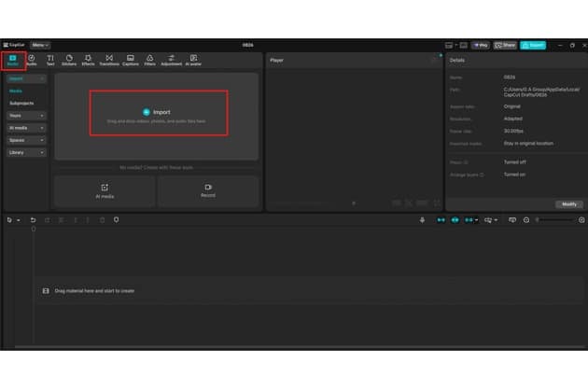Screen dimensions: 588x392
Task: Click the undo arrow in timeline toolbar
Action: click(34, 220)
